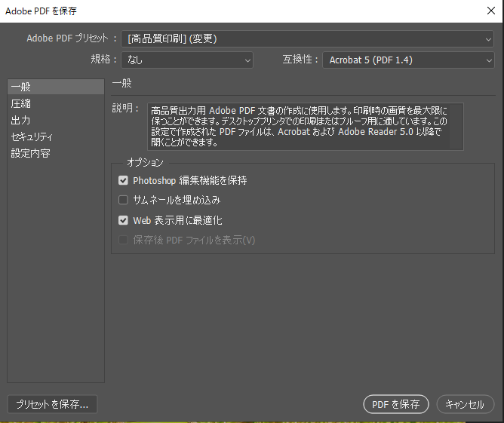Close the Adobe PDF save dialog

(490, 11)
